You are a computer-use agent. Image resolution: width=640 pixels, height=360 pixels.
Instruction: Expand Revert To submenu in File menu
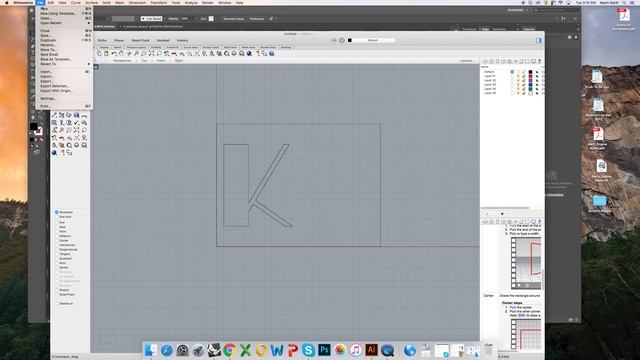coord(64,64)
